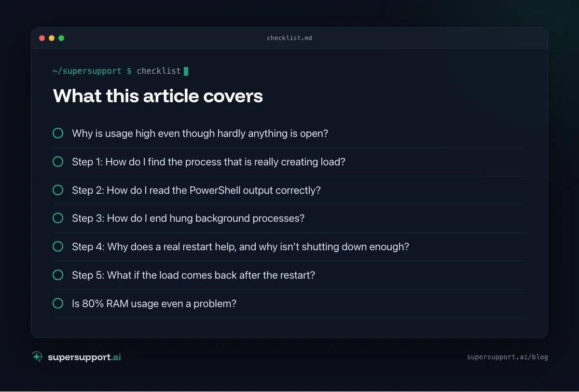Select "Is 80% RAM usage even a problem?" text
Screen dimensions: 579x392
pyautogui.click(x=154, y=303)
